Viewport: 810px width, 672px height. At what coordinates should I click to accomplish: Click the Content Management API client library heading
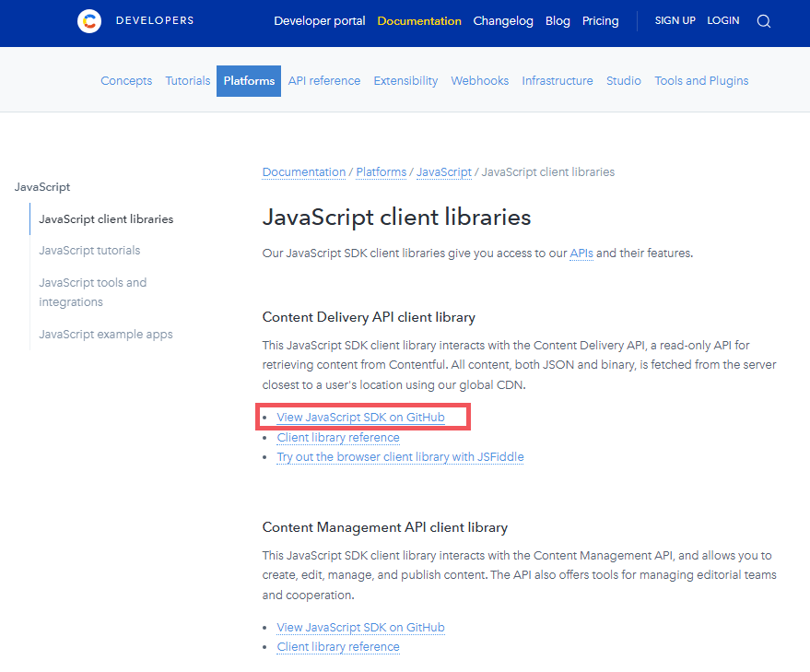385,527
